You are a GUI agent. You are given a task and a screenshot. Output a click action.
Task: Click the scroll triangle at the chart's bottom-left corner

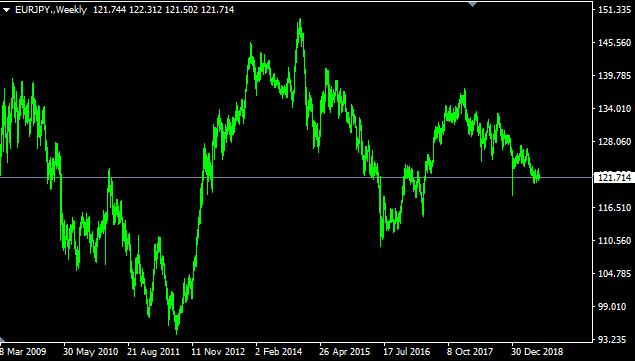pos(2,339)
